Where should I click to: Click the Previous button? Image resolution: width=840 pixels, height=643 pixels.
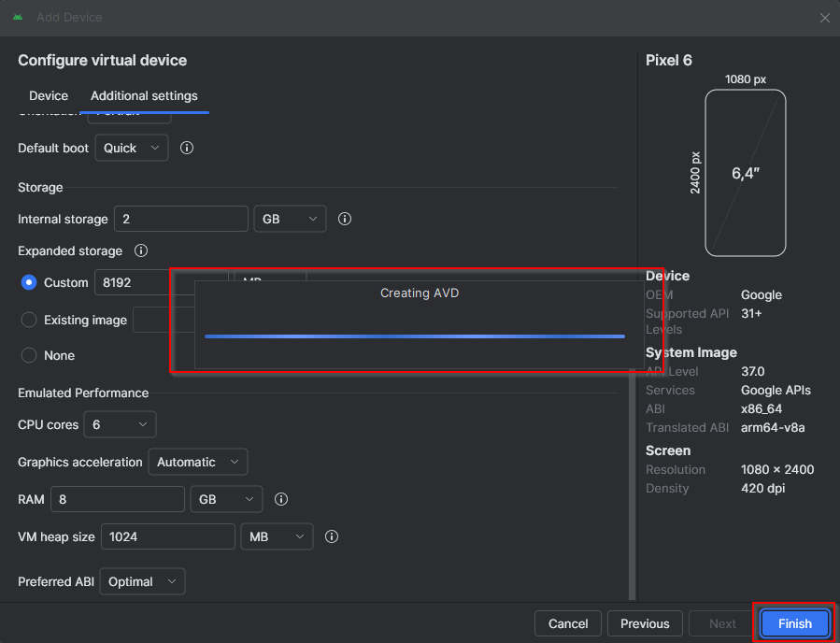(x=645, y=623)
